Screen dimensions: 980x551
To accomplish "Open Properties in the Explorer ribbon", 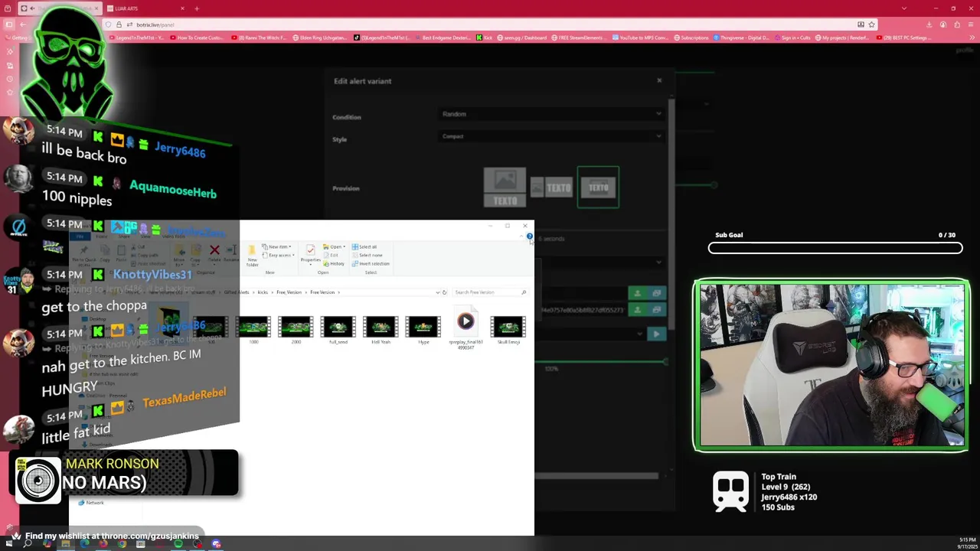I will coord(310,254).
